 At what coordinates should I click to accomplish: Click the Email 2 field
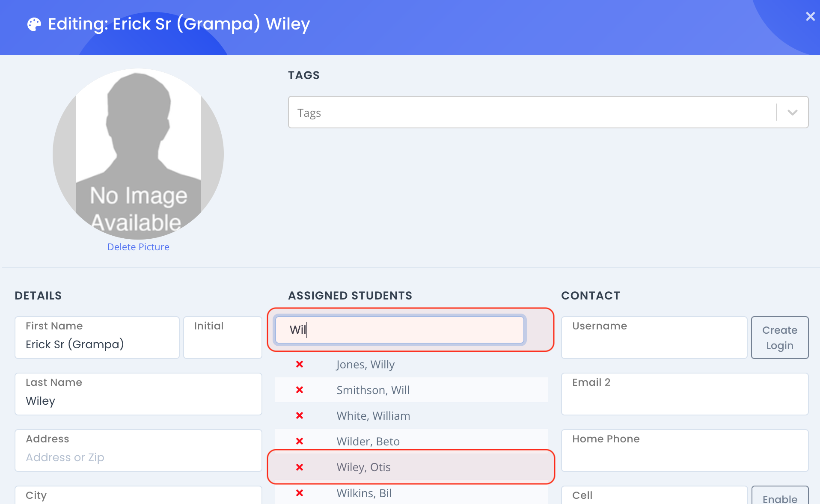pyautogui.click(x=685, y=394)
